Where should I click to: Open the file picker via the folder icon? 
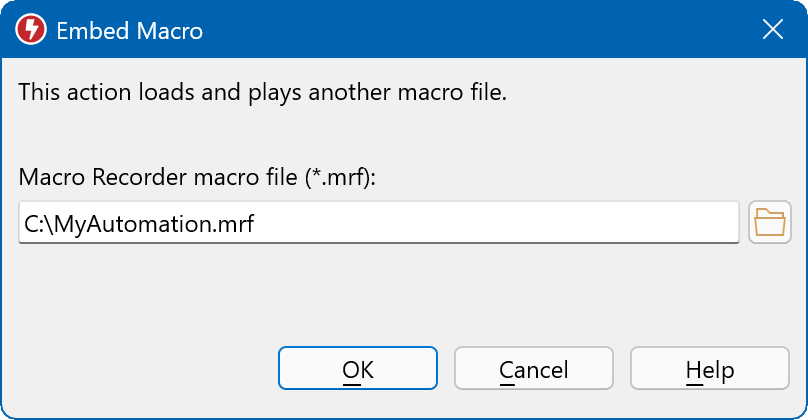point(769,222)
